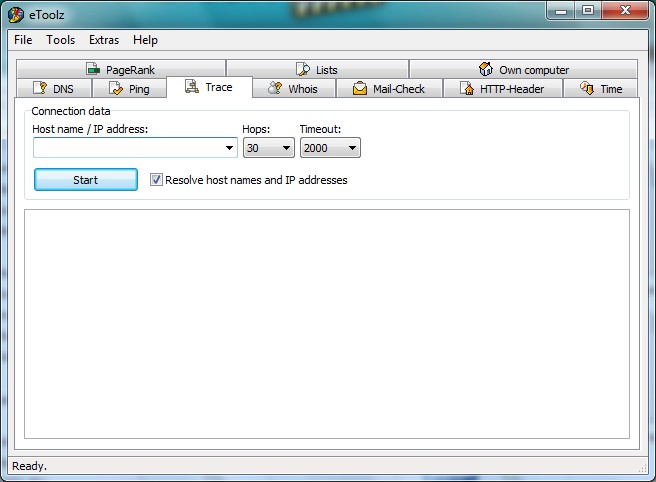This screenshot has width=656, height=482.
Task: Click the window resize grip in status bar
Action: 643,468
